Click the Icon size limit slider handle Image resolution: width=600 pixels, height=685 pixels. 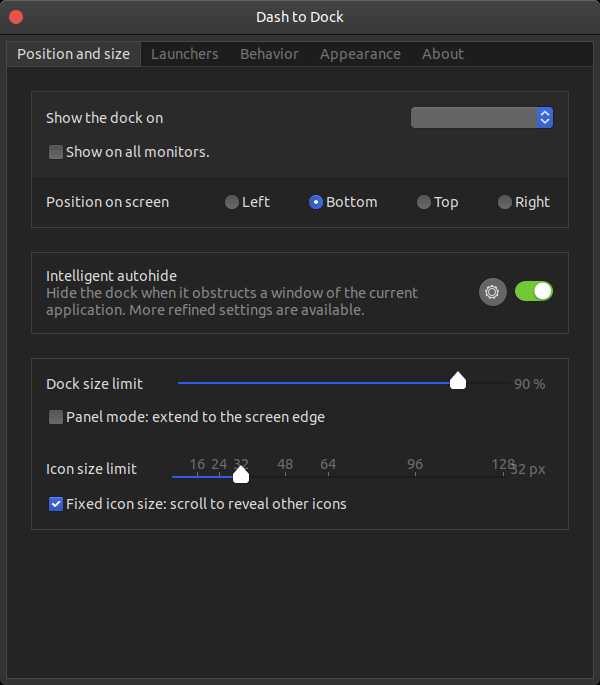240,474
